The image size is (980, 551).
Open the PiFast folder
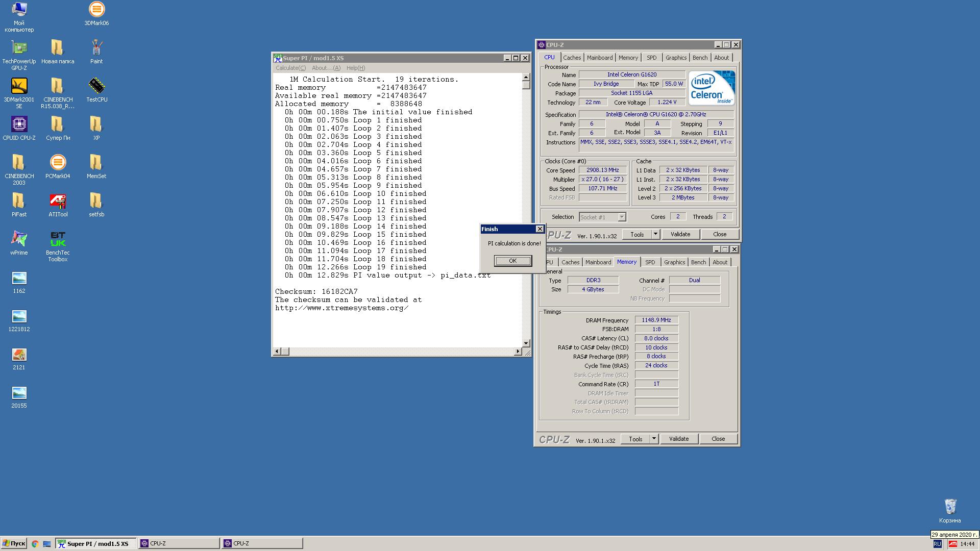coord(19,205)
